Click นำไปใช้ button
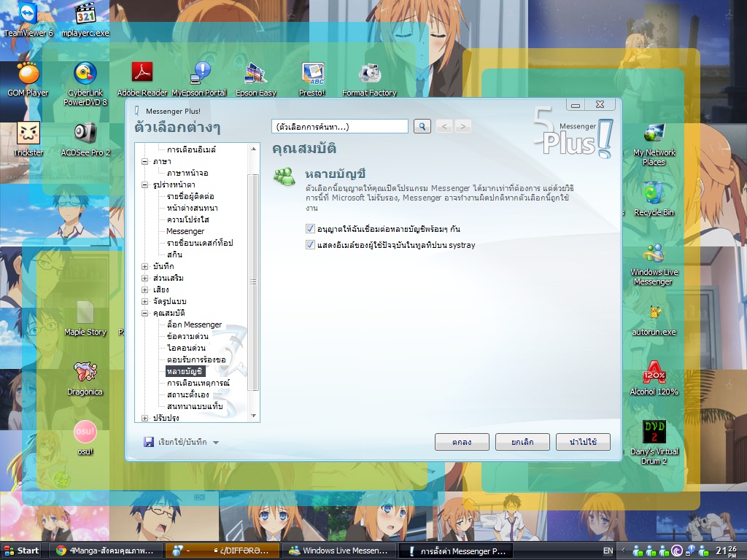This screenshot has height=560, width=747. point(583,442)
